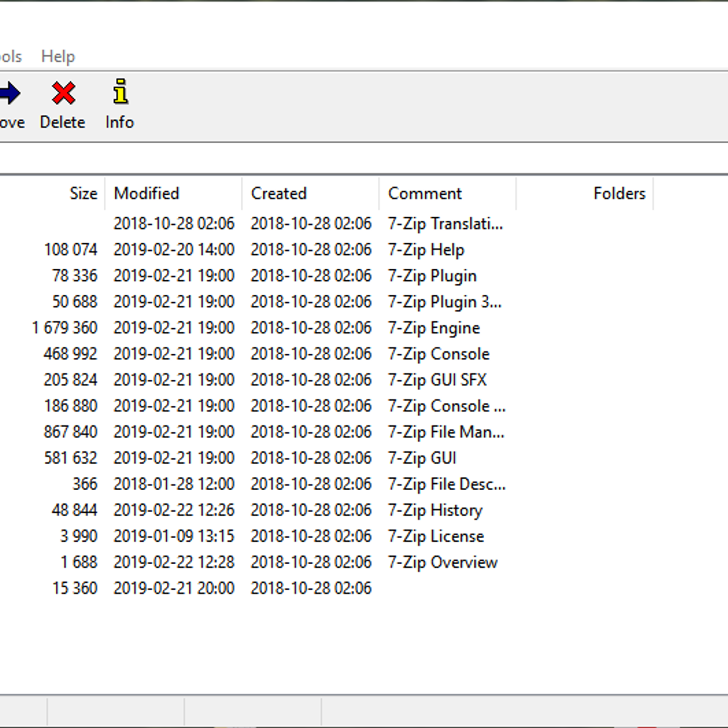The image size is (728, 728).
Task: Select row with 7-Zip GUI SFX comment
Action: pos(437,380)
